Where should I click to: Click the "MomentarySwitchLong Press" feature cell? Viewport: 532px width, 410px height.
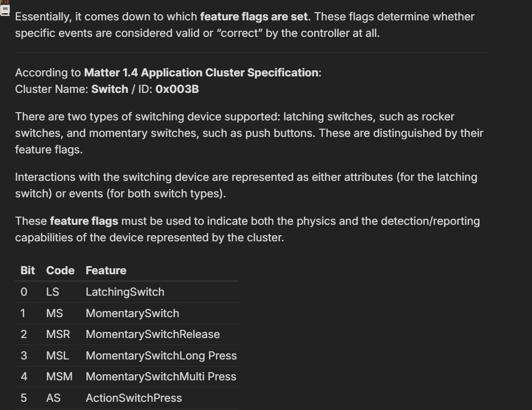click(161, 356)
